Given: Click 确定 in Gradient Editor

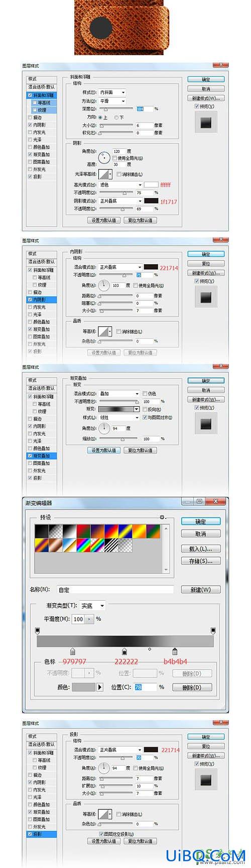Looking at the screenshot, I should coord(201,522).
